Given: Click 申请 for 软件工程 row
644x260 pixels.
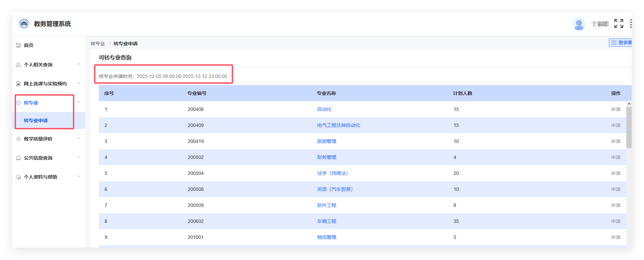Looking at the screenshot, I should coord(615,205).
